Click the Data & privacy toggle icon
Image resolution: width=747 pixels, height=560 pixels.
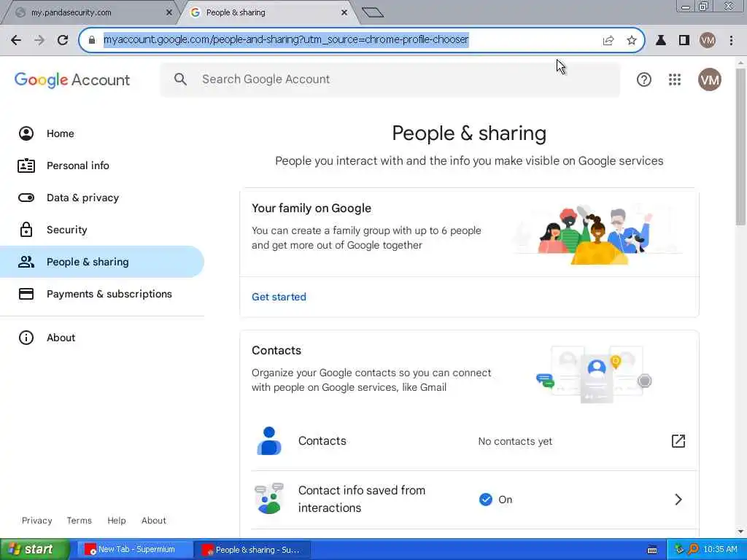[26, 198]
